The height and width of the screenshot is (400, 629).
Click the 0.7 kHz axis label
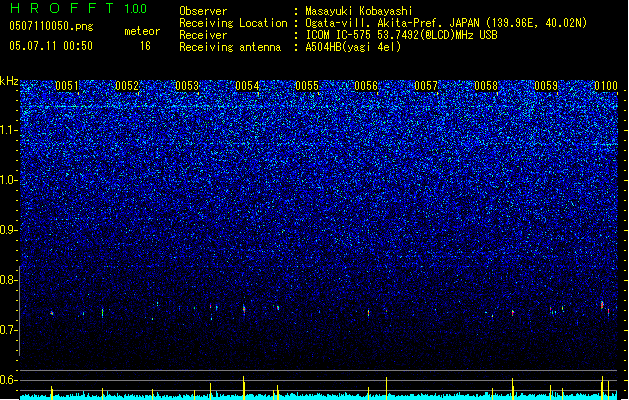point(9,330)
